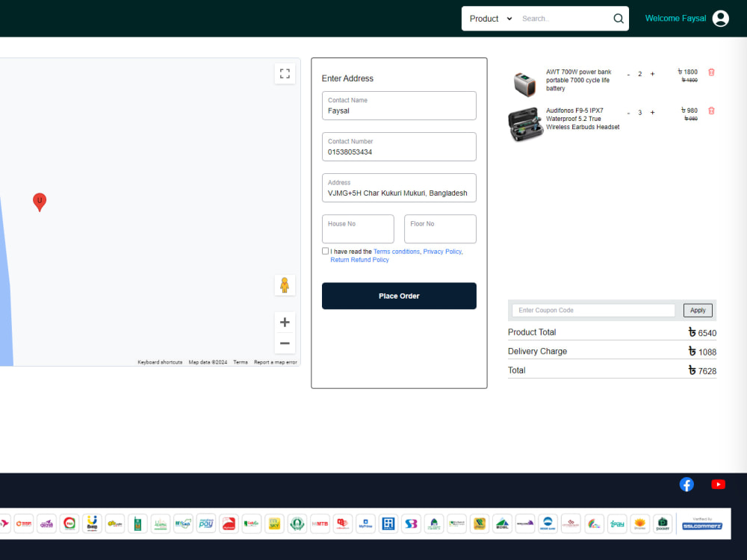Open the user profile avatar icon
747x560 pixels.
click(x=720, y=19)
